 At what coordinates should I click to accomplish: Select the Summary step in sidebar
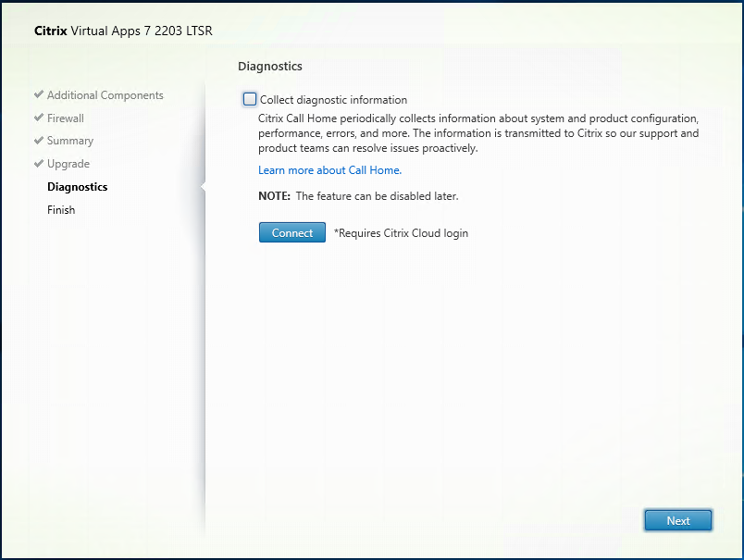tap(70, 141)
